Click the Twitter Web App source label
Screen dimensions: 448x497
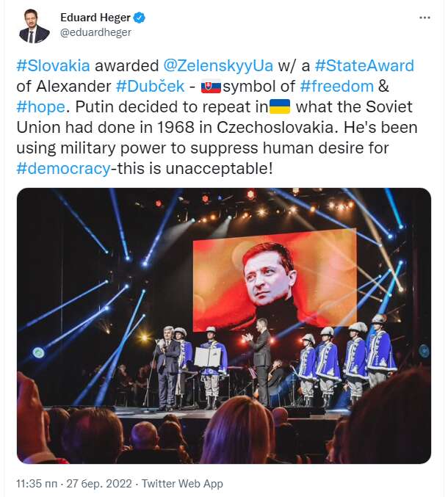182,484
